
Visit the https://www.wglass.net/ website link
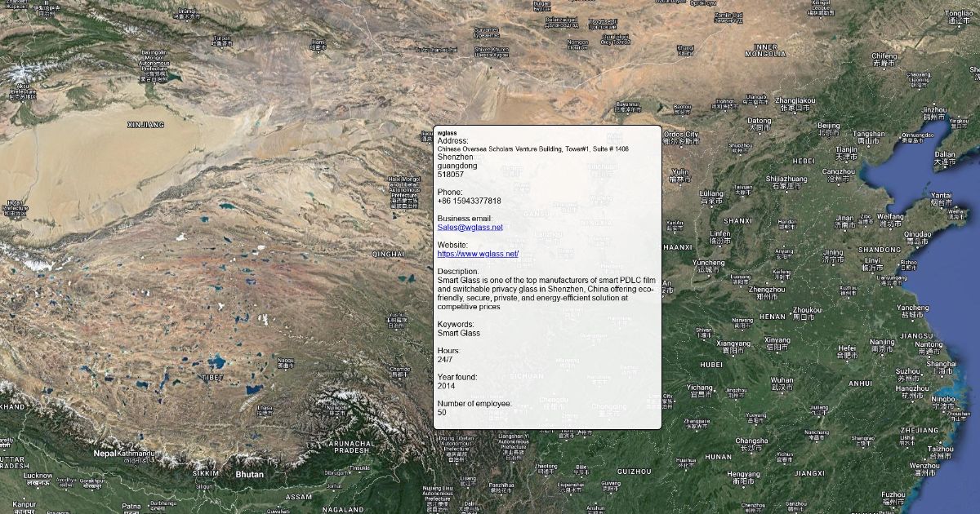point(478,254)
